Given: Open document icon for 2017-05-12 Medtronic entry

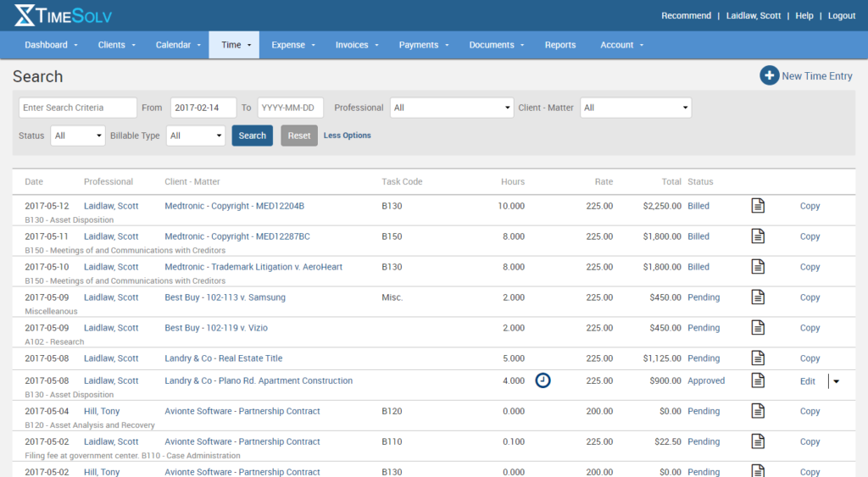Looking at the screenshot, I should 758,206.
